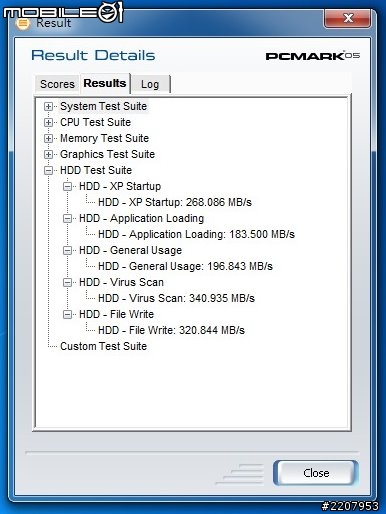This screenshot has height=514, width=386.
Task: Collapse the HDD - Application Loading node
Action: coord(67,219)
